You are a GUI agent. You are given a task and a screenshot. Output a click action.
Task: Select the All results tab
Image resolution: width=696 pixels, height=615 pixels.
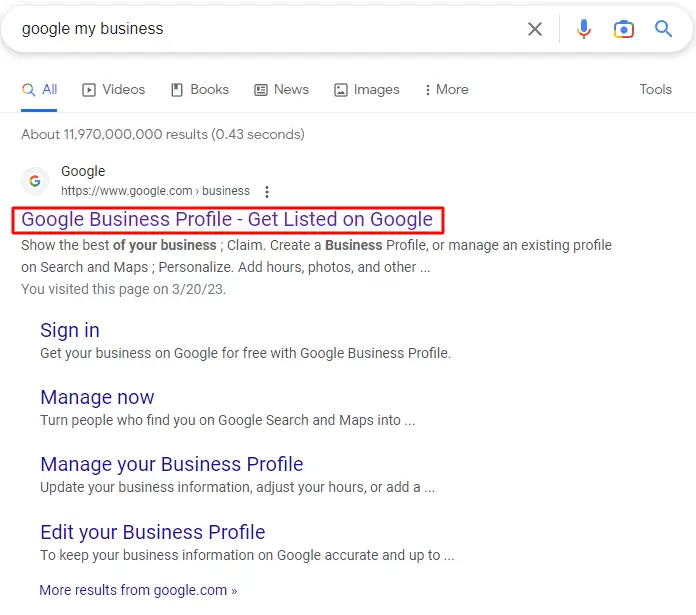40,89
